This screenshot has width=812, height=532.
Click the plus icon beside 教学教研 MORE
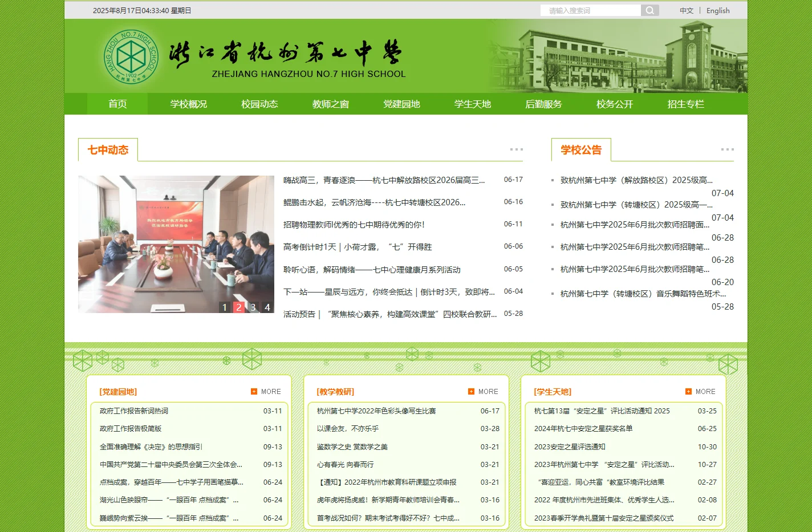pos(471,391)
